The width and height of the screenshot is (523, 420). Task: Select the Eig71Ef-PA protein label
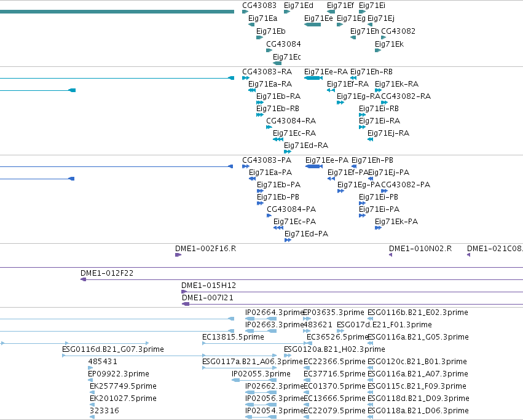(348, 173)
